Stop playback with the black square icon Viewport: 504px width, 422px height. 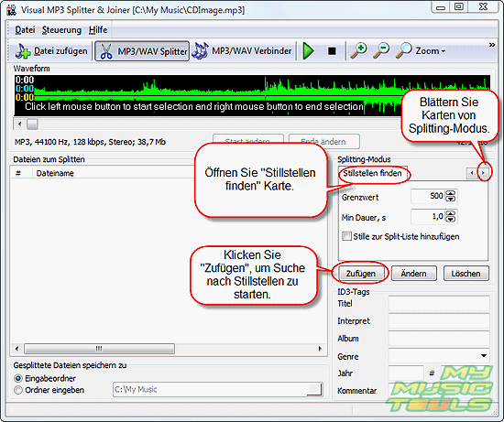(332, 51)
